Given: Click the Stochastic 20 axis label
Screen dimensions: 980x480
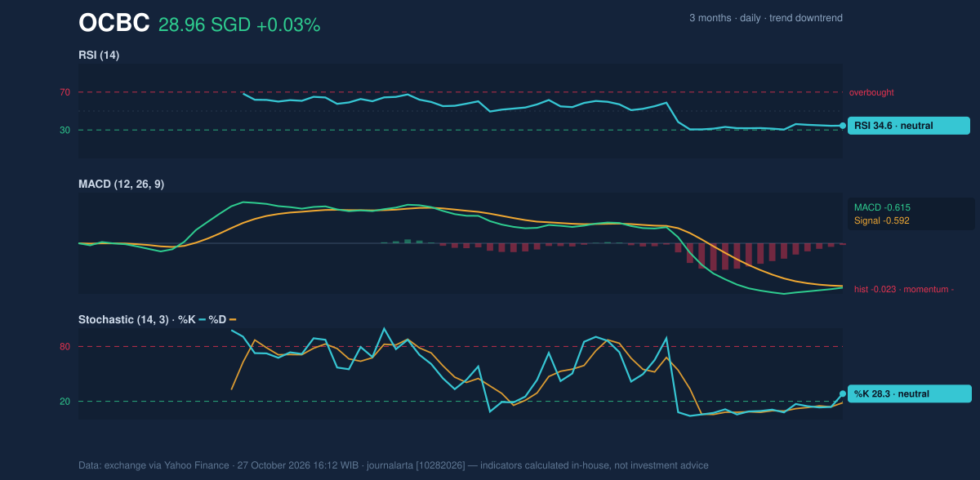Looking at the screenshot, I should coord(65,402).
